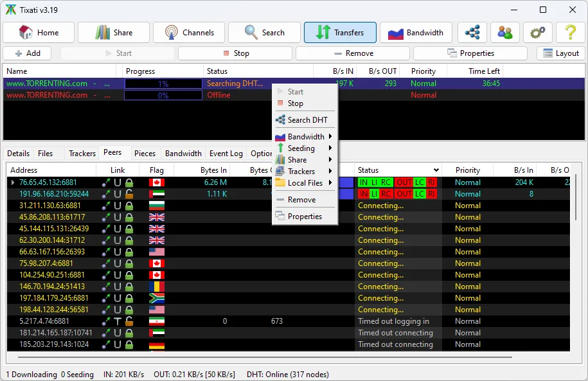Click the peers list vertical scrollbar
588x381 pixels.
point(576,199)
